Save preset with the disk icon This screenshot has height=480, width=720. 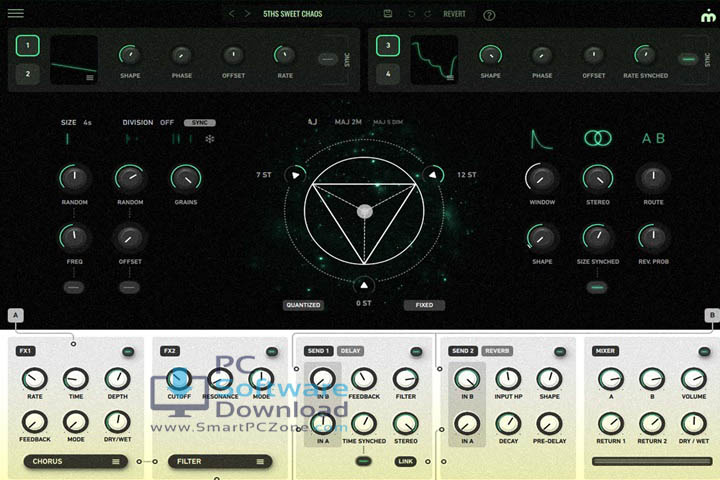tap(388, 14)
